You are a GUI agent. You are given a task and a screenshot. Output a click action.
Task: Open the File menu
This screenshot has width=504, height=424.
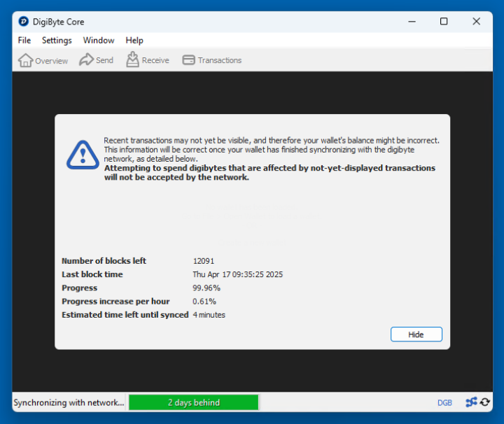point(24,40)
